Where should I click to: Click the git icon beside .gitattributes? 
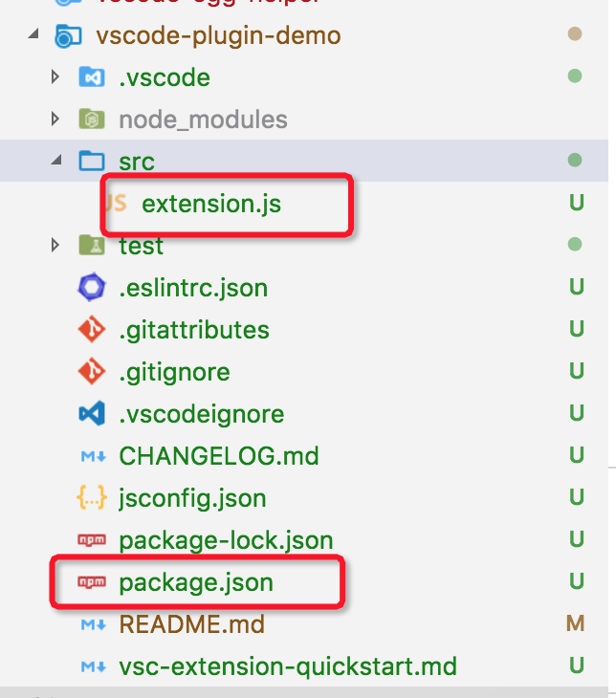tap(91, 330)
